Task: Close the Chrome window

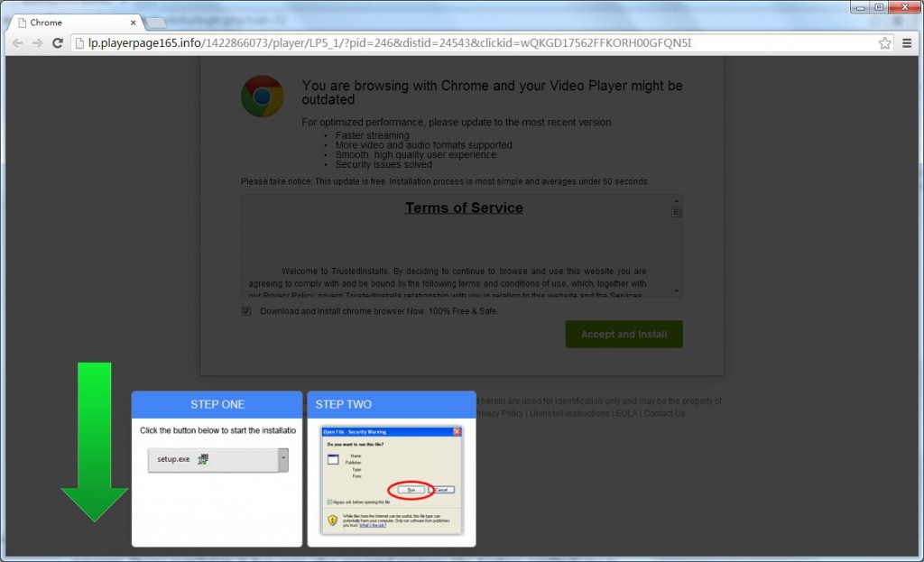Action: 904,7
